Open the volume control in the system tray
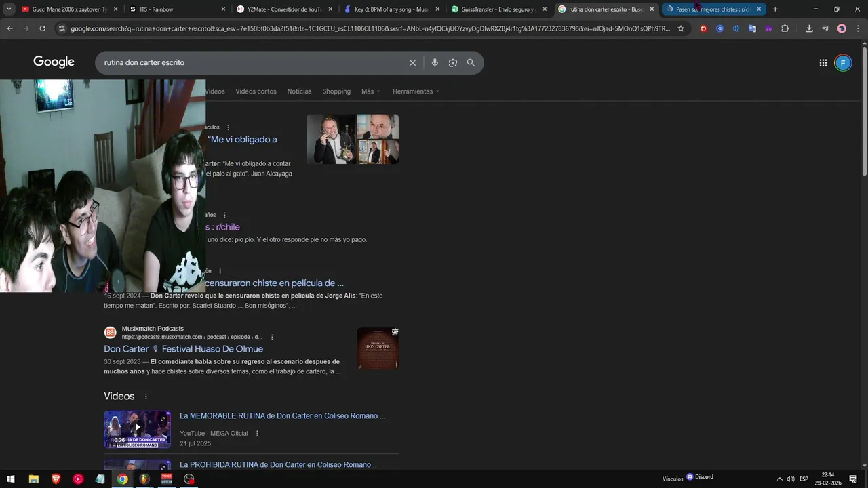Screen dimensions: 868x488 point(791,479)
